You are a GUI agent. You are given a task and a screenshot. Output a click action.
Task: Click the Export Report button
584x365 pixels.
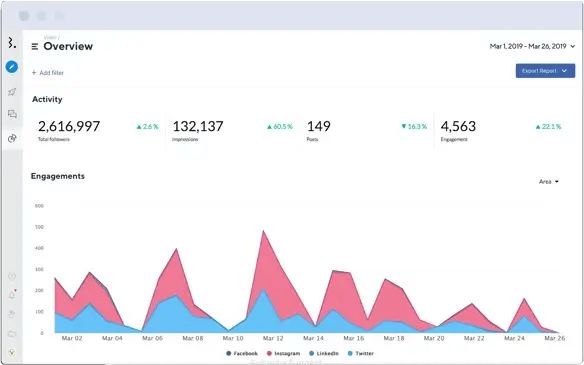point(545,71)
